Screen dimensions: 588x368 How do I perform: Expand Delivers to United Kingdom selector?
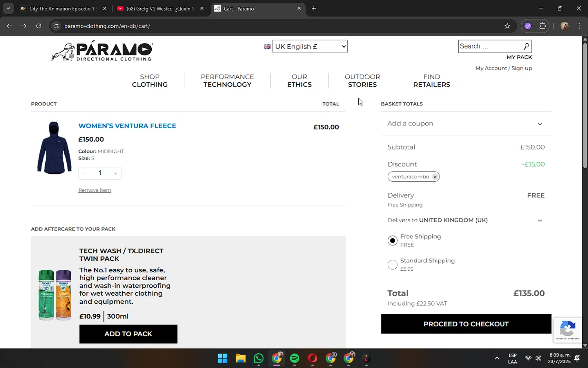tap(466, 220)
